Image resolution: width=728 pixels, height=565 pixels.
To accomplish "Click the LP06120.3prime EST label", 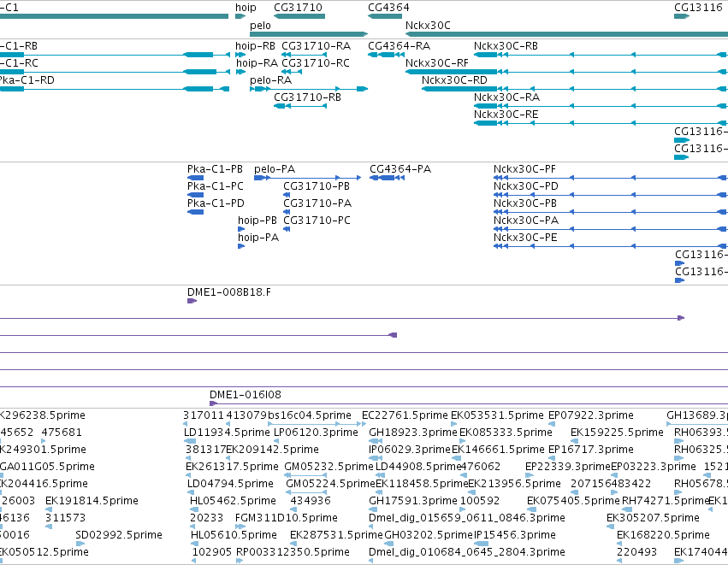I will (x=316, y=433).
